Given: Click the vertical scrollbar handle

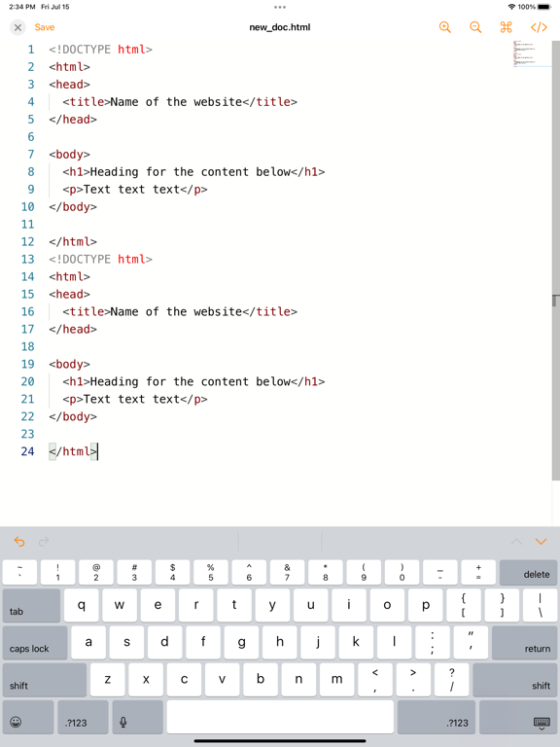Looking at the screenshot, I should (556, 301).
